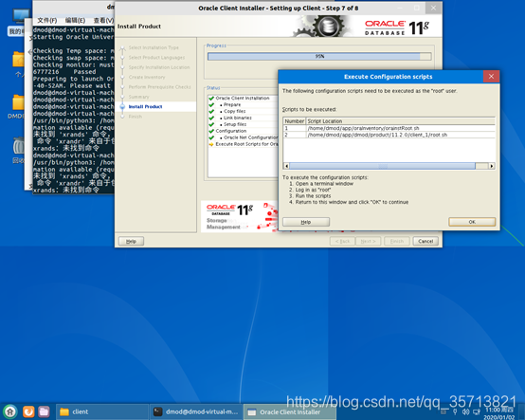This screenshot has height=420, width=525.
Task: Click the greyed-out Back button in installer
Action: coord(342,241)
